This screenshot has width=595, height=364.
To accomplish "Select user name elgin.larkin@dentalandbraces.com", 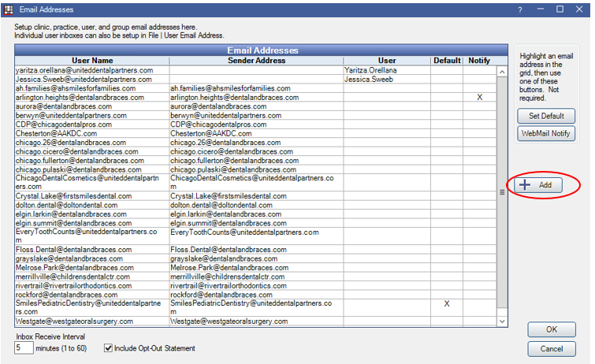I will 71,214.
